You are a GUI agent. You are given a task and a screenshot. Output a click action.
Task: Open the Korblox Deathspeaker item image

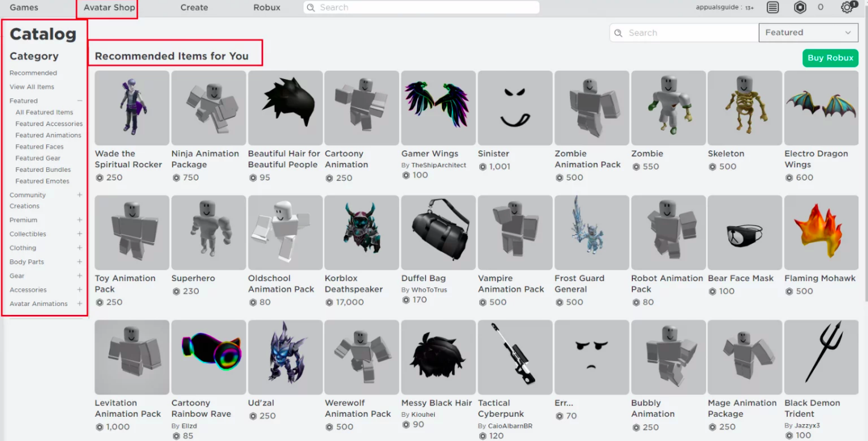pyautogui.click(x=362, y=232)
